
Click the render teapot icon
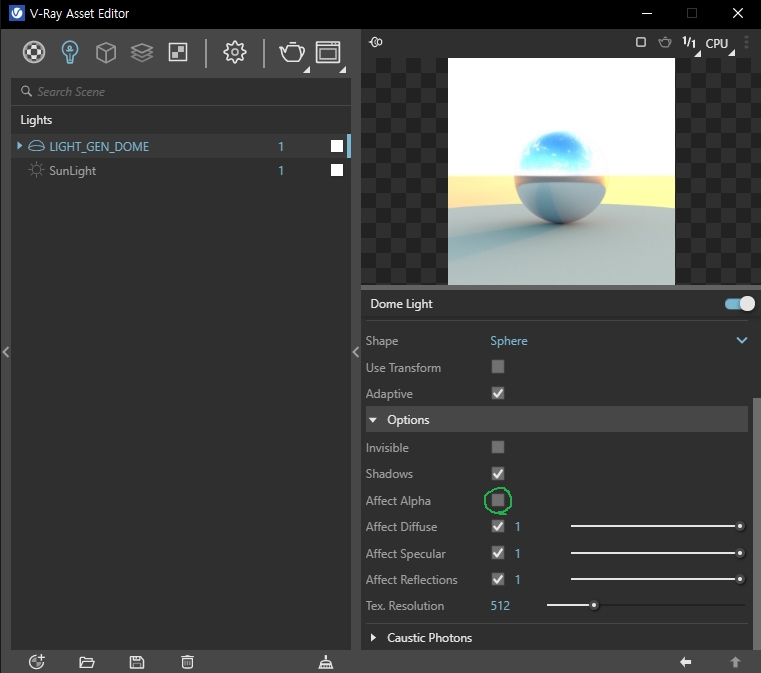coord(291,52)
